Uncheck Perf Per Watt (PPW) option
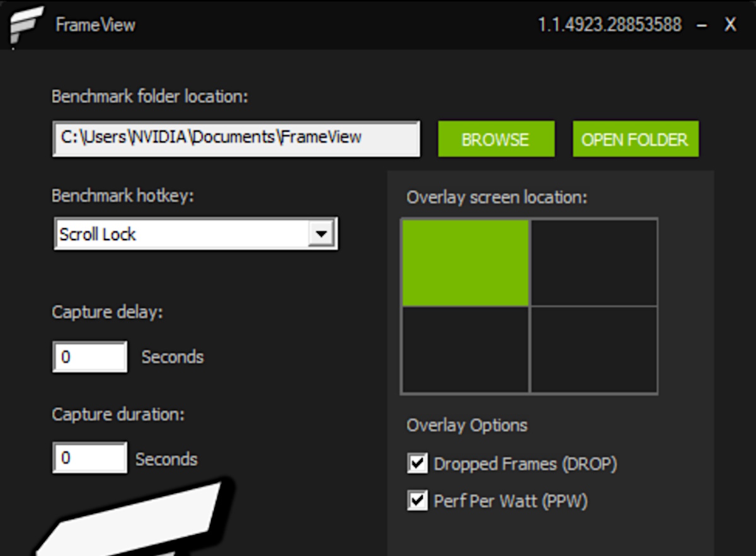The height and width of the screenshot is (556, 756). tap(417, 501)
